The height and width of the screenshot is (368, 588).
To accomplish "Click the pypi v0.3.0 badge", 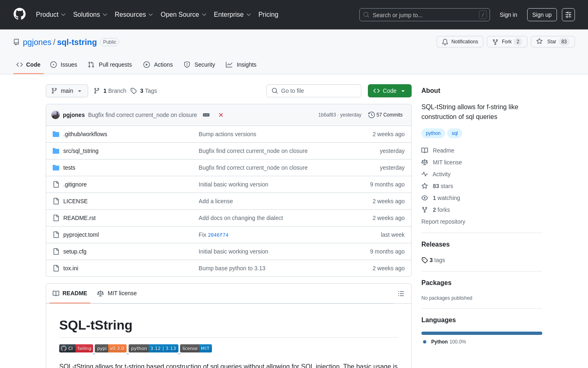I will tap(111, 348).
